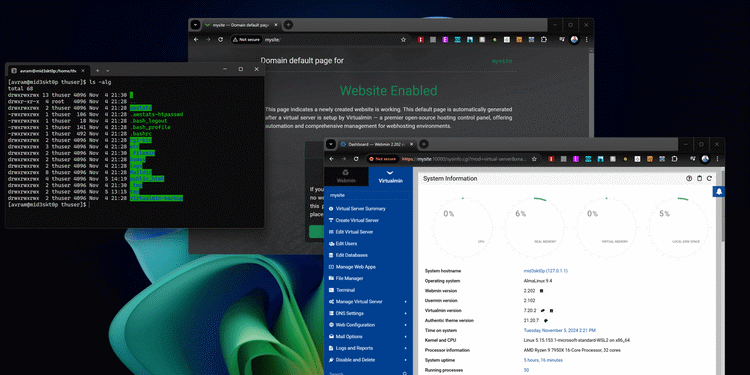750x375 pixels.
Task: Click first icon beside Virtualmin version 7.20.2
Action: pyautogui.click(x=543, y=310)
